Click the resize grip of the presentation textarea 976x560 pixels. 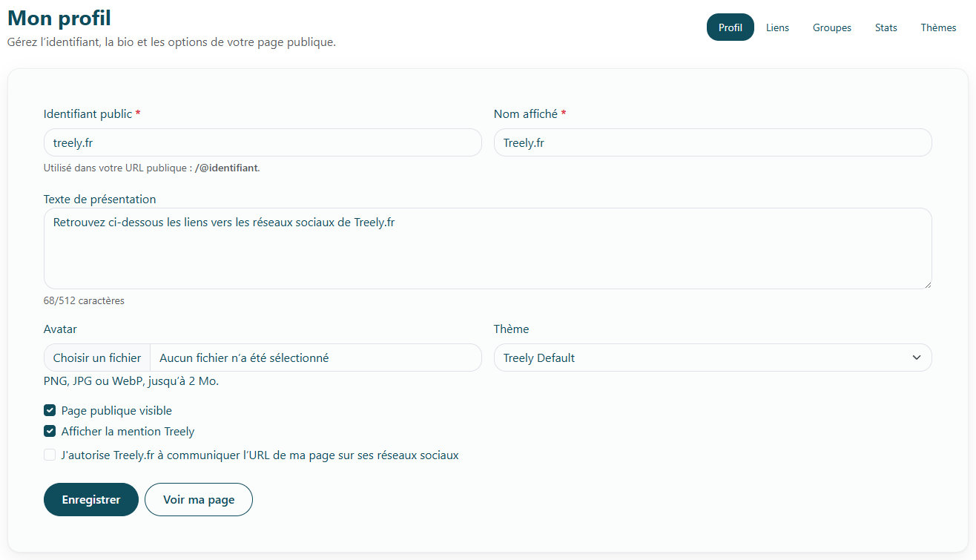[x=926, y=283]
